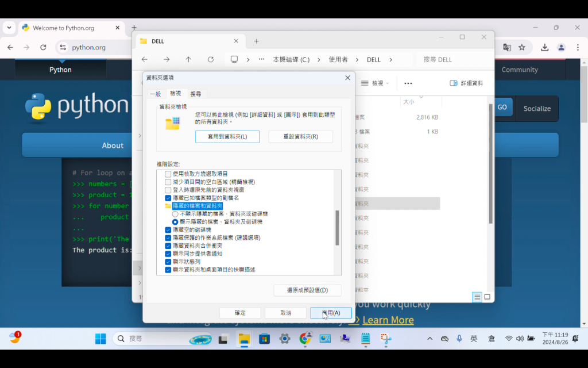The width and height of the screenshot is (588, 368).
Task: Open Settings gear on taskbar
Action: (x=285, y=339)
